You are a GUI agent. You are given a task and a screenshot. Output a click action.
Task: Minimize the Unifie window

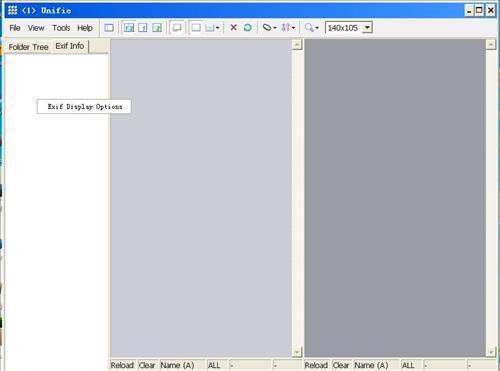[x=469, y=11]
